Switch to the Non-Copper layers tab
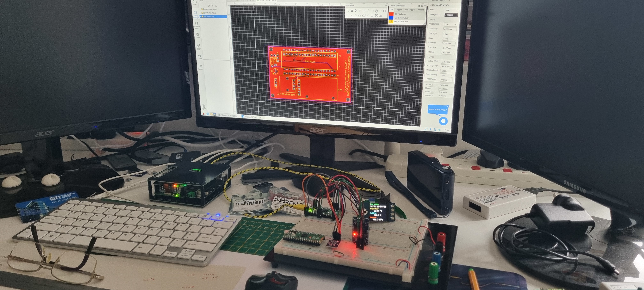The width and height of the screenshot is (644, 290). click(410, 10)
